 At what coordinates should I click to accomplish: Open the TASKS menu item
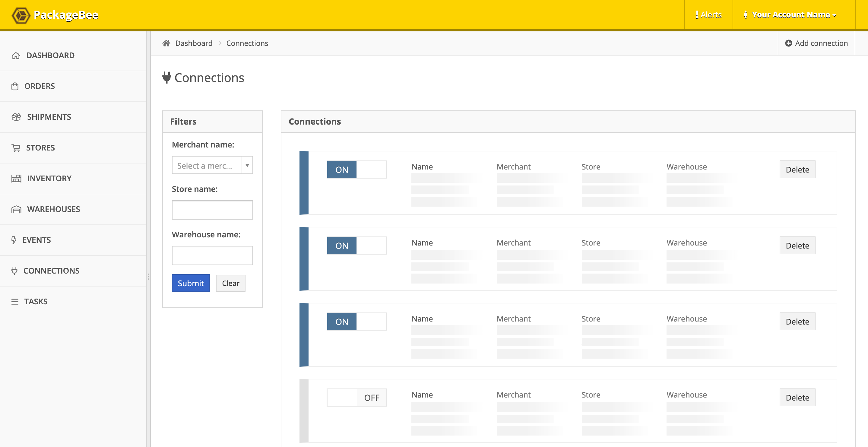73,302
